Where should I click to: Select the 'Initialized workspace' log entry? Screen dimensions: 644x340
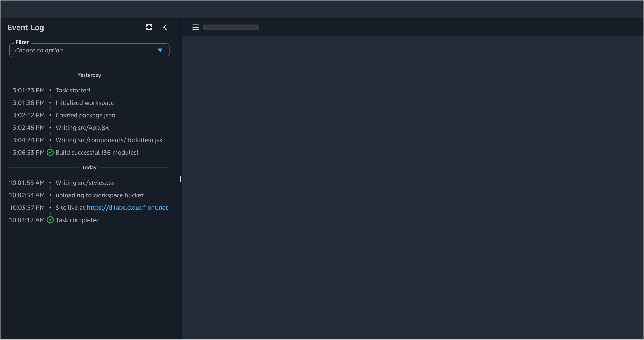tap(85, 103)
